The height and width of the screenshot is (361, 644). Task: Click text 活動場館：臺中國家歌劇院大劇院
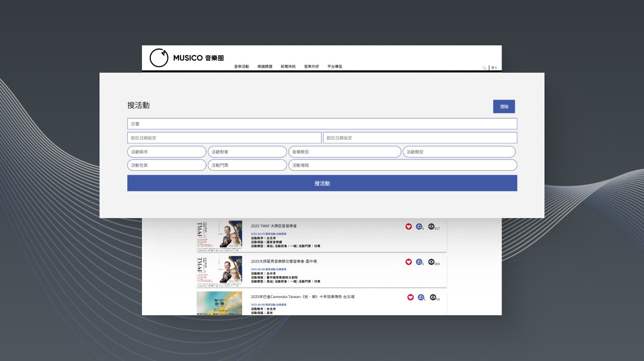pos(273,277)
